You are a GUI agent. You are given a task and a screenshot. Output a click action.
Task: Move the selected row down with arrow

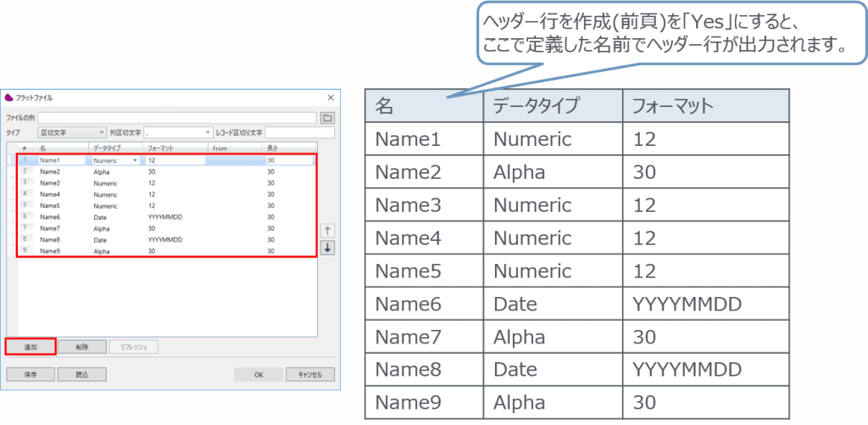point(328,248)
